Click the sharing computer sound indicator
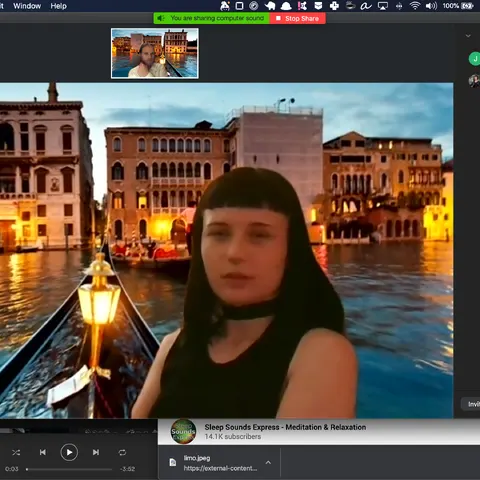This screenshot has height=480, width=480. [211, 18]
